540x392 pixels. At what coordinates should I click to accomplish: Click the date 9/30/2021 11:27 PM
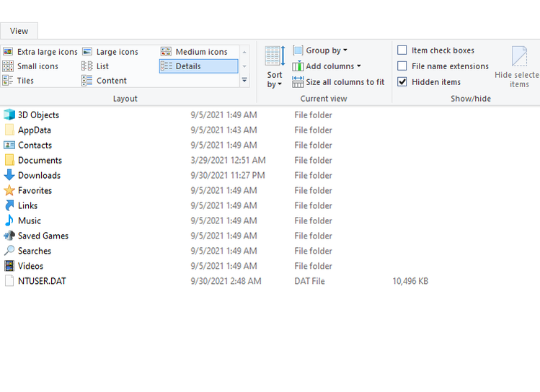(x=228, y=176)
